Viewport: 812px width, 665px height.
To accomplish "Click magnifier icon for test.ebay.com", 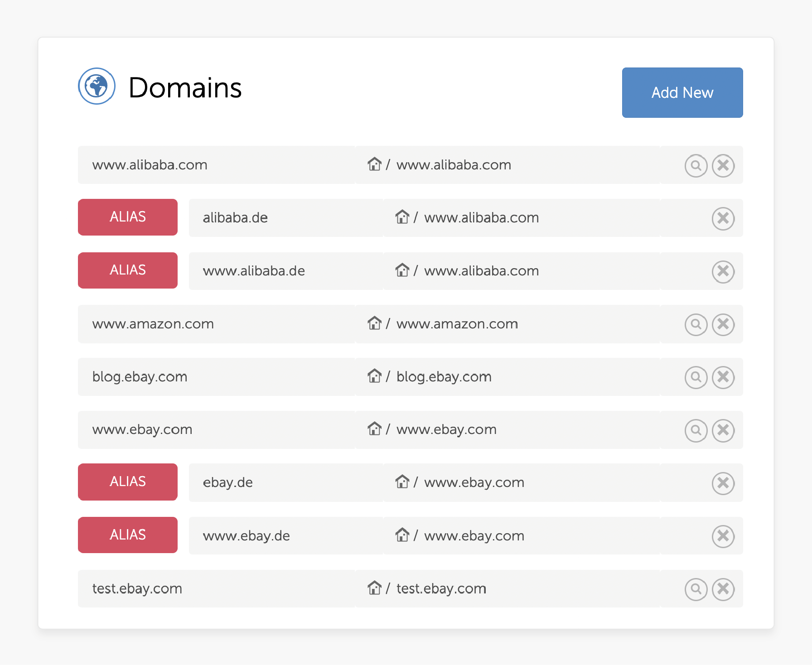I will [696, 589].
